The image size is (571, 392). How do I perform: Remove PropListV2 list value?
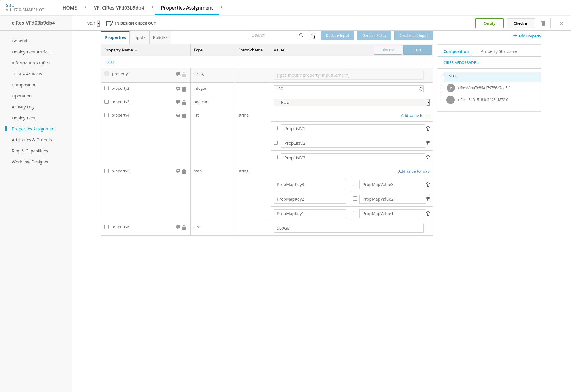pos(428,143)
